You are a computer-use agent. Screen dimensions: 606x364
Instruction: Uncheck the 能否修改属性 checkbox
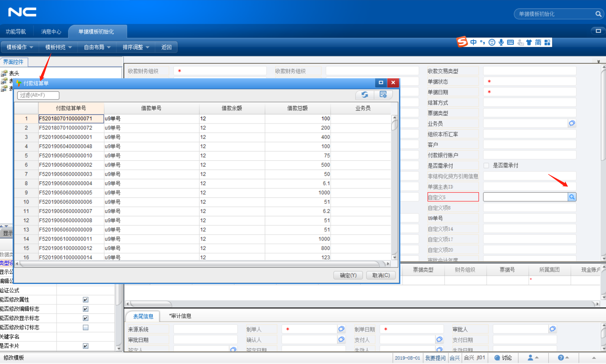pyautogui.click(x=85, y=300)
